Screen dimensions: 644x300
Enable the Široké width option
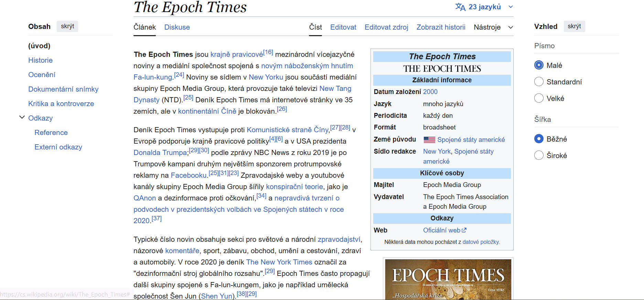(539, 155)
